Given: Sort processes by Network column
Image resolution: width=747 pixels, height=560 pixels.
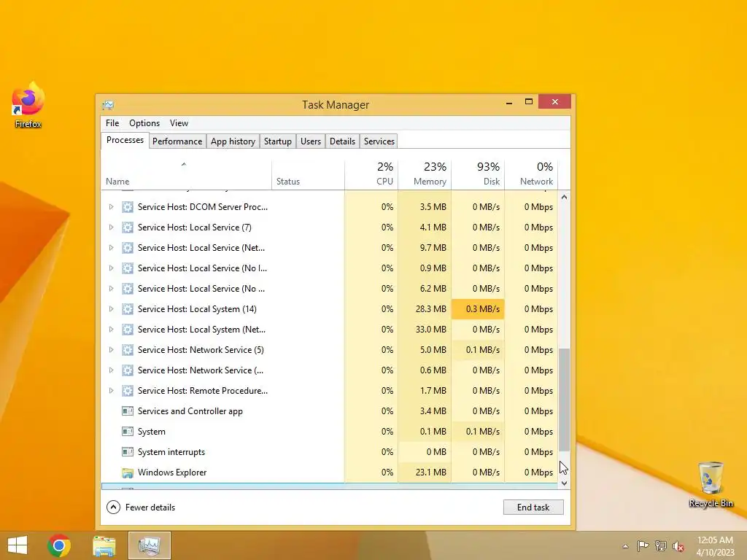Looking at the screenshot, I should pyautogui.click(x=531, y=175).
